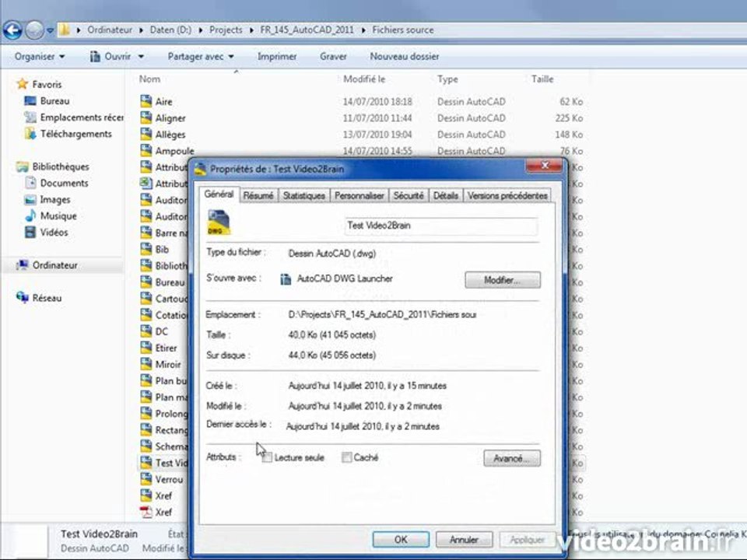Select the Ampoule drawing file icon

(x=146, y=150)
